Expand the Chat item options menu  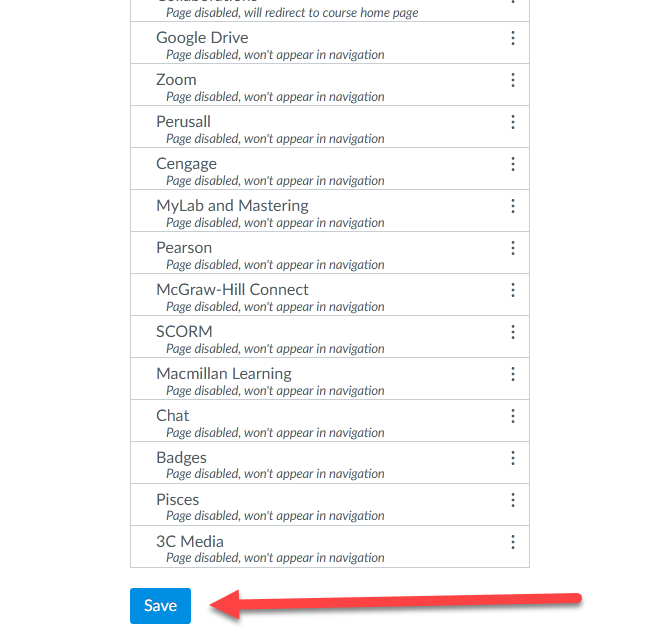pyautogui.click(x=513, y=416)
